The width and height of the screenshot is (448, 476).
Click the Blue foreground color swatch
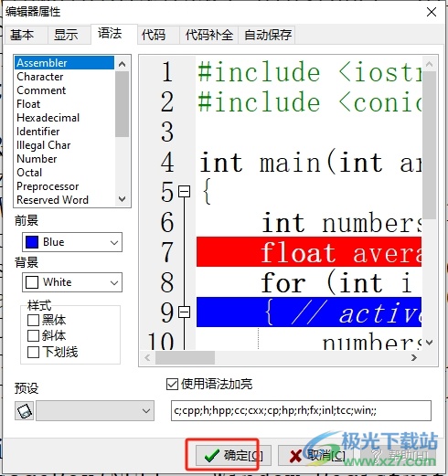tap(32, 242)
